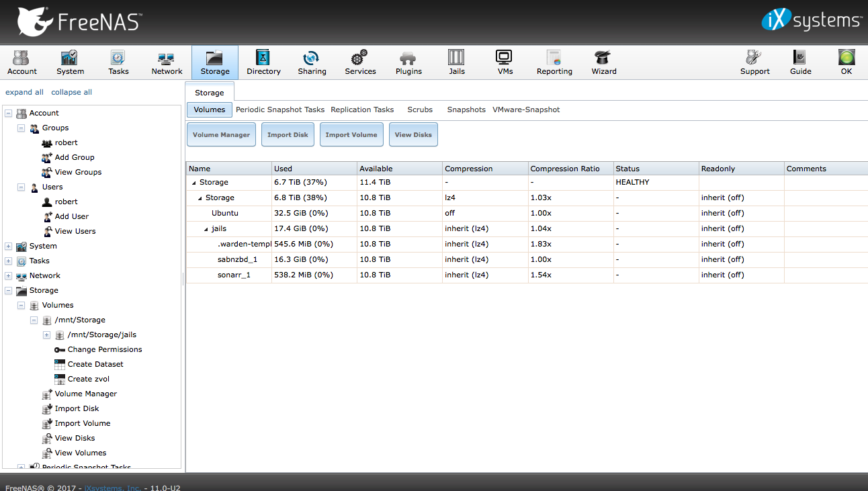Screen dimensions: 868x491
Task: Switch to the Volumes sub-tab
Action: [210, 109]
